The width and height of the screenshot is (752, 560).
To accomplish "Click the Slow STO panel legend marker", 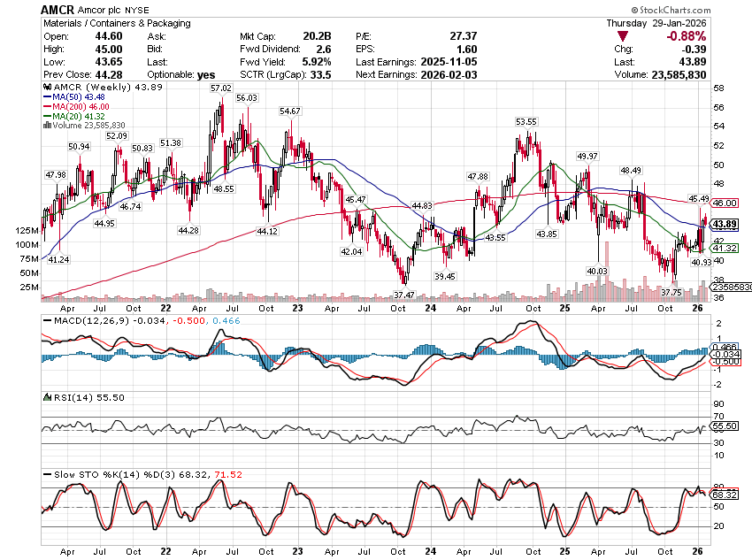I will (46, 475).
